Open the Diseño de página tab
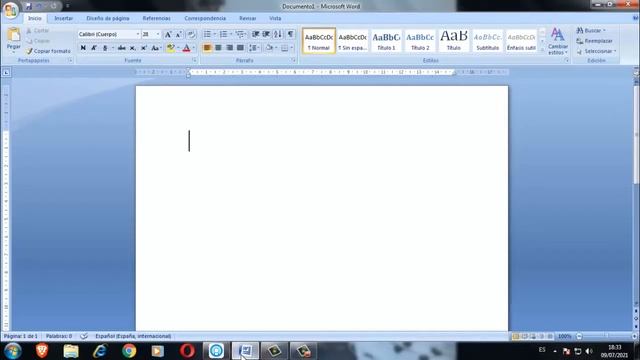The image size is (640, 360). [108, 18]
